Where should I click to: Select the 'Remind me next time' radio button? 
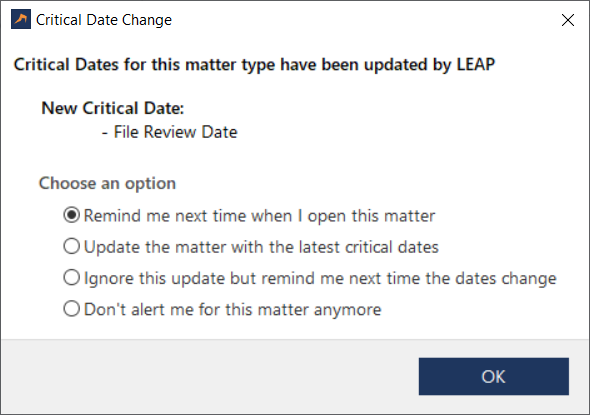point(71,215)
